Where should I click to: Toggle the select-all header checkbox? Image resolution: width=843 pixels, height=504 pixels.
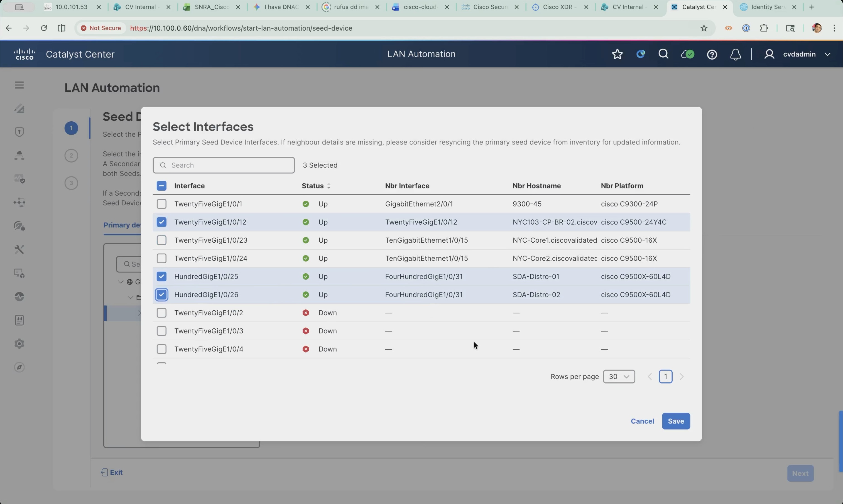coord(161,186)
